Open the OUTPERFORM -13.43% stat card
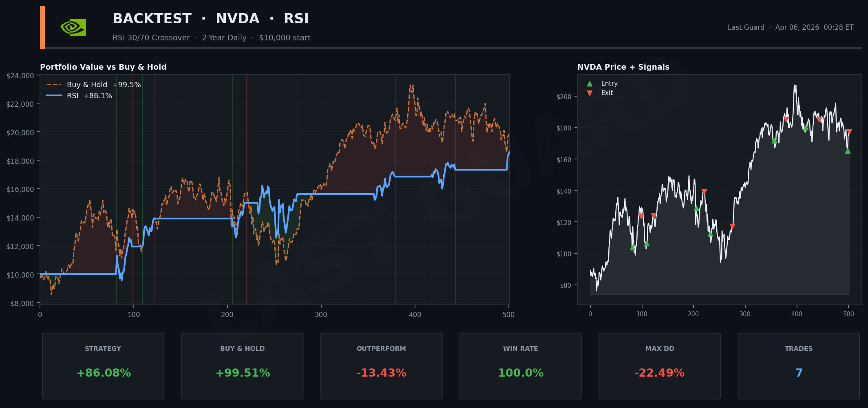Image resolution: width=868 pixels, height=408 pixels. click(381, 366)
